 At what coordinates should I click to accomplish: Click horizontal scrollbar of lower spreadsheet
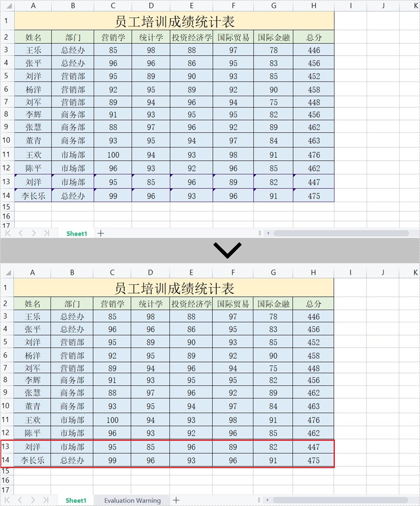click(340, 500)
